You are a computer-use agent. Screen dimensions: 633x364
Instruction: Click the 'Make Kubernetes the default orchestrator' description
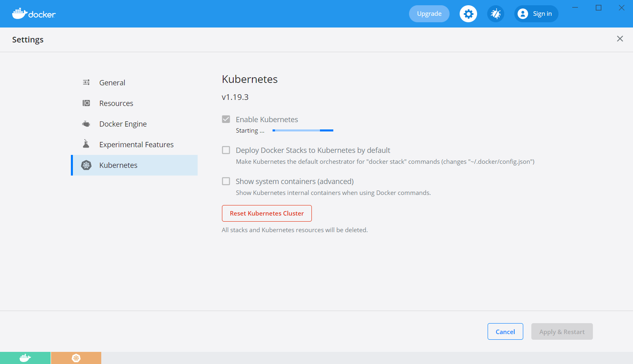coord(385,162)
